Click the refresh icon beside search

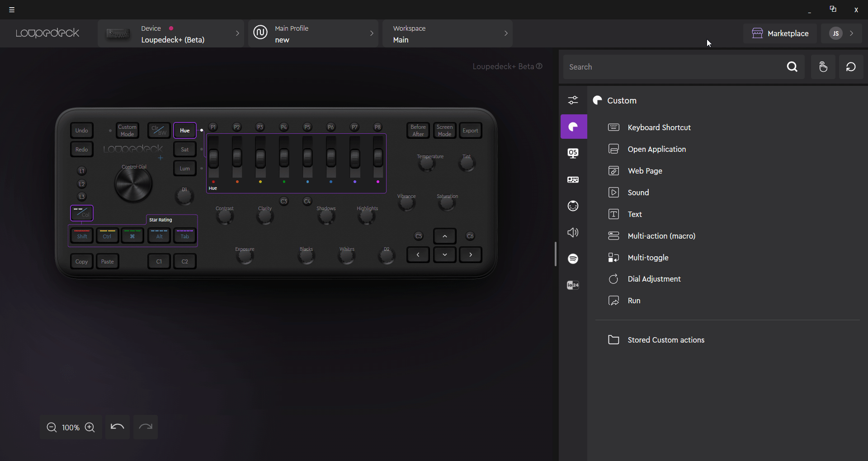(x=851, y=67)
